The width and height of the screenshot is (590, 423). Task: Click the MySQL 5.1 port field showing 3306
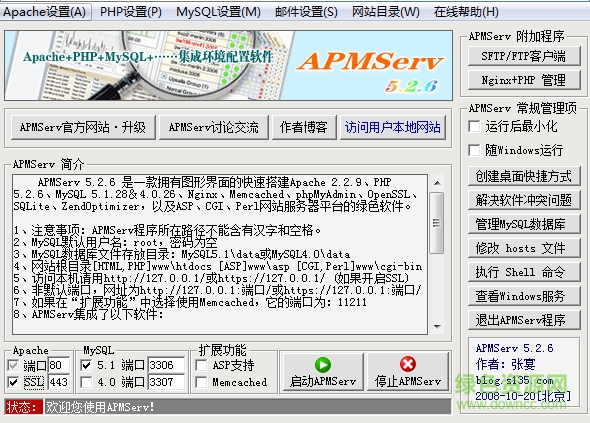tap(166, 365)
